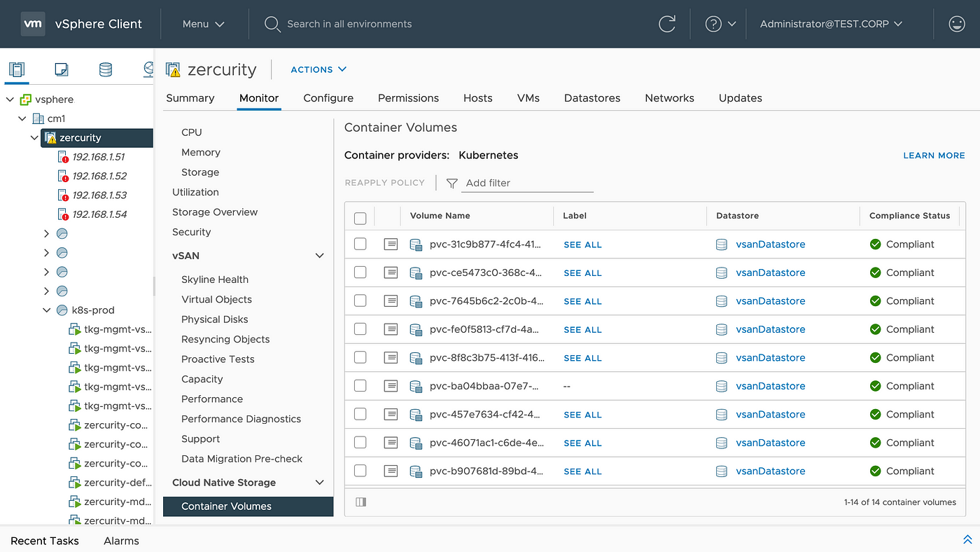Click the cm1 datacenter icon
This screenshot has height=552, width=980.
point(38,119)
